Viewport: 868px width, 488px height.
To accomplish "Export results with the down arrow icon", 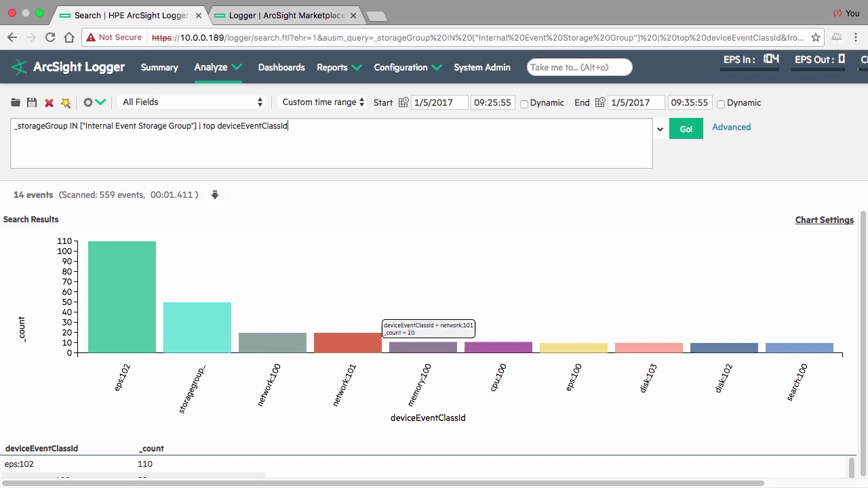I will pyautogui.click(x=215, y=195).
